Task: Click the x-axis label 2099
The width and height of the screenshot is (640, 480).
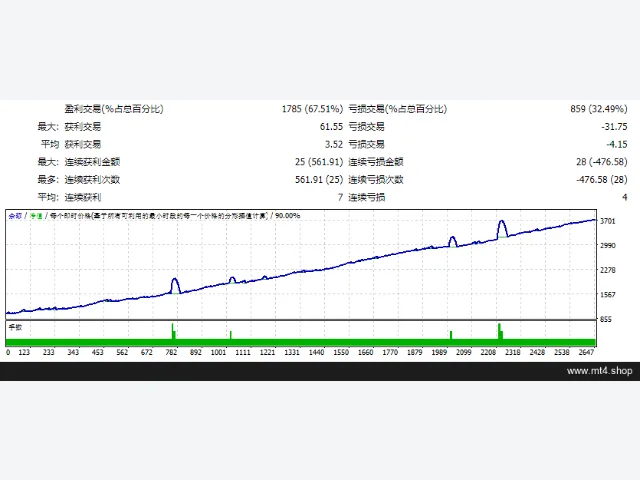Action: pyautogui.click(x=463, y=352)
